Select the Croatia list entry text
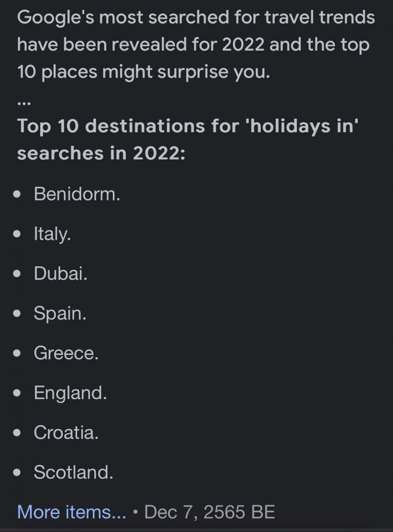The width and height of the screenshot is (393, 532). (66, 433)
